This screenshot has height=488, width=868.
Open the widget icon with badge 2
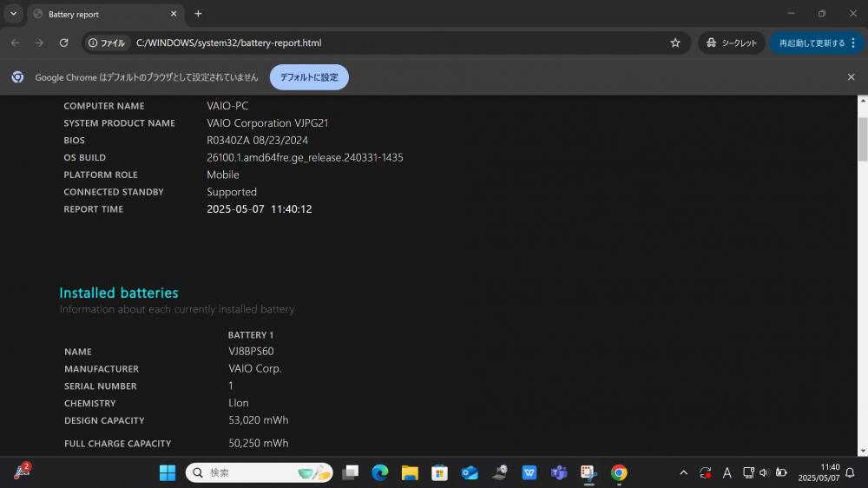tap(23, 471)
